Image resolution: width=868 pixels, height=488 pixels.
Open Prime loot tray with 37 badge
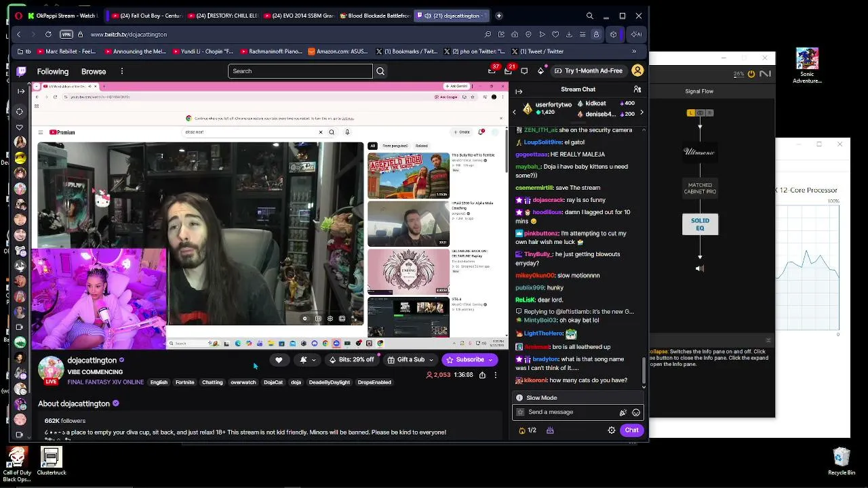(x=492, y=70)
